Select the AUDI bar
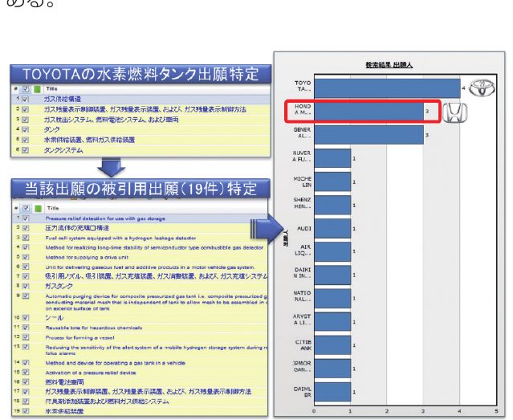This screenshot has width=513, height=420. [332, 229]
